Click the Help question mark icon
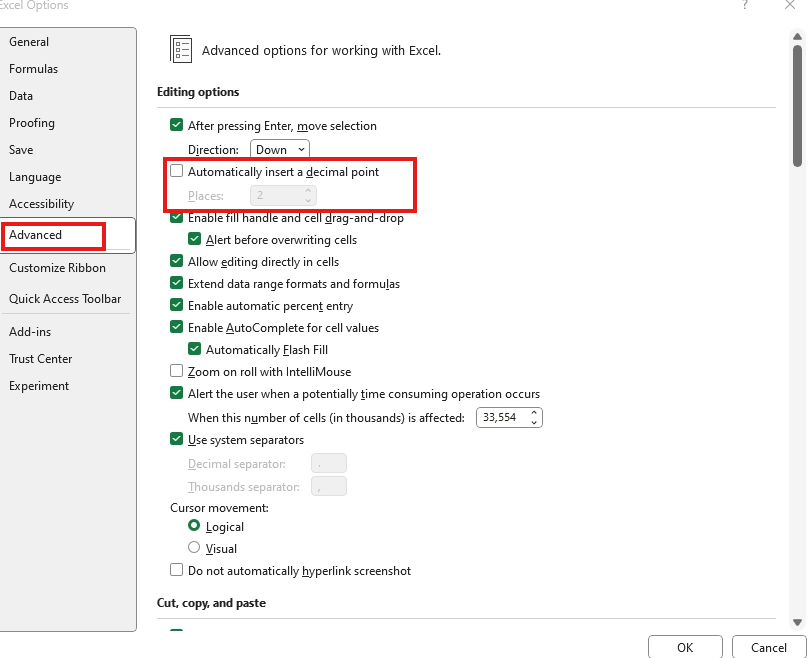Viewport: 811px width, 658px height. coord(744,5)
